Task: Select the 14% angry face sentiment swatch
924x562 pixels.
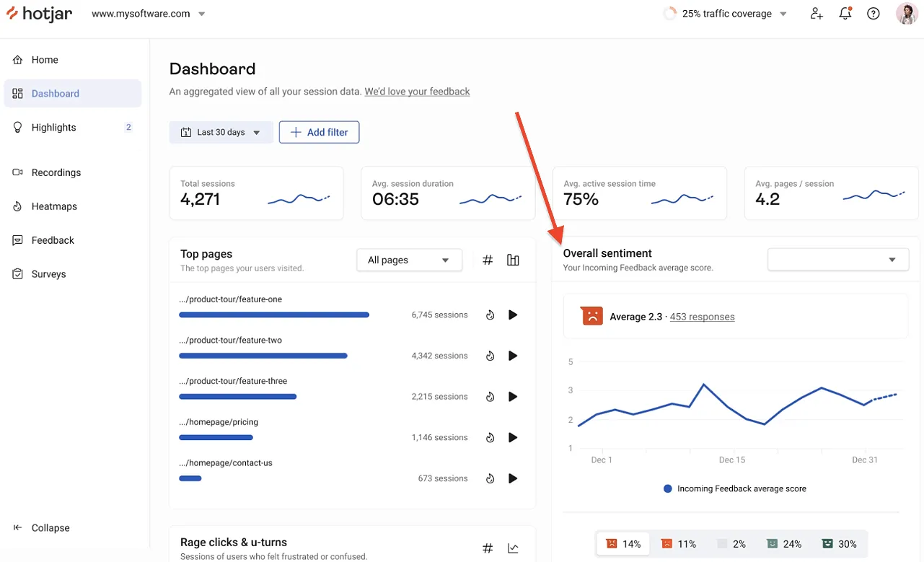Action: click(623, 544)
